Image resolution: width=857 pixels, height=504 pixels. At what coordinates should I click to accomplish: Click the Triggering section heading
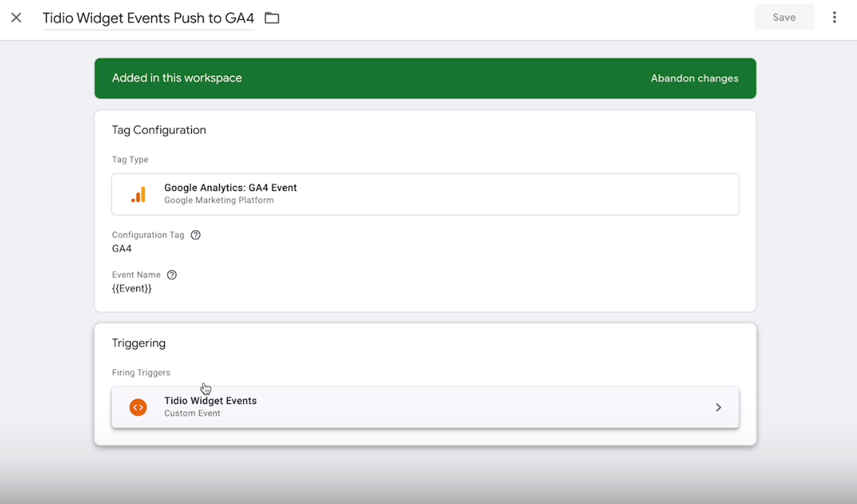(138, 343)
